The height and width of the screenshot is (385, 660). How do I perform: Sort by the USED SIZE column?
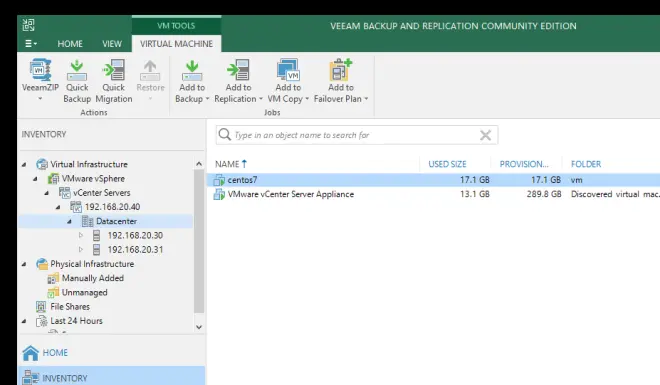click(x=447, y=164)
